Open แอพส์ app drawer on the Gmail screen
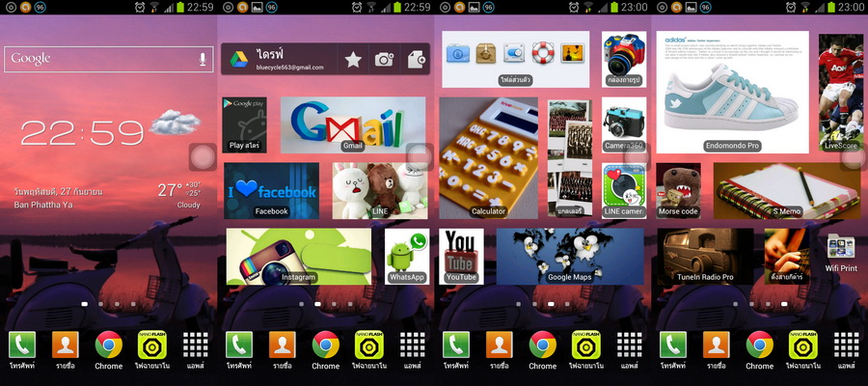The height and width of the screenshot is (386, 868). 412,350
